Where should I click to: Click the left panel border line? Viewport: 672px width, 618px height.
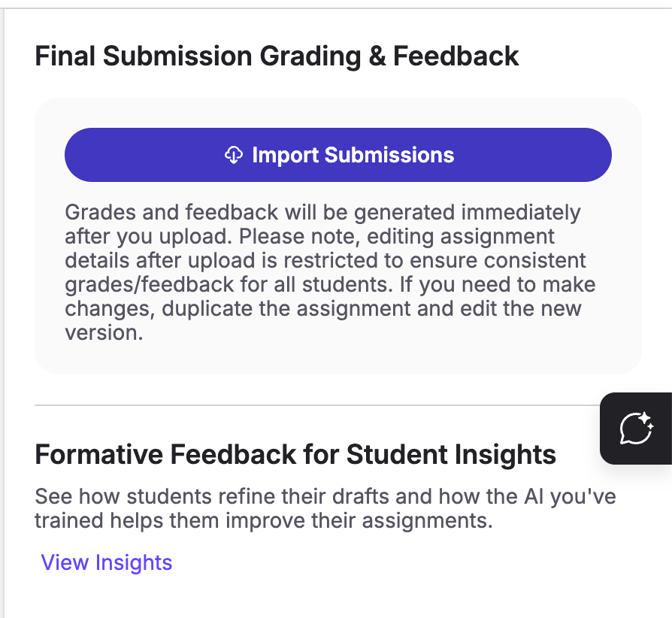click(2, 313)
